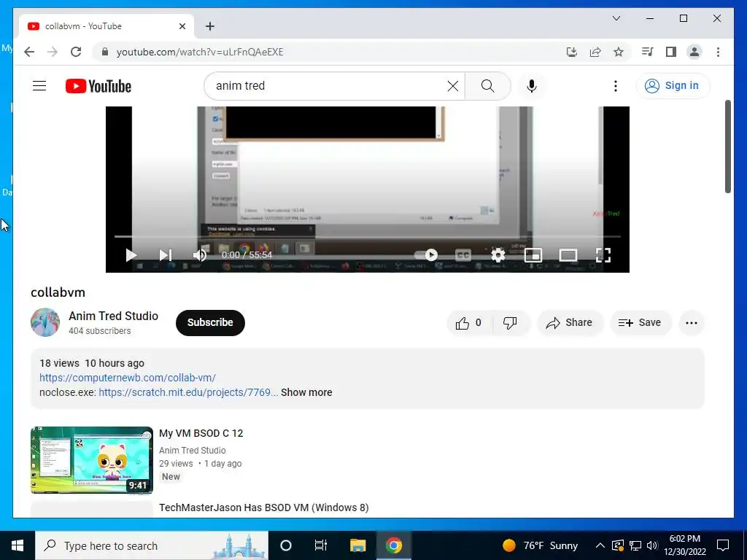
Task: Open taskbar volume control
Action: (653, 545)
